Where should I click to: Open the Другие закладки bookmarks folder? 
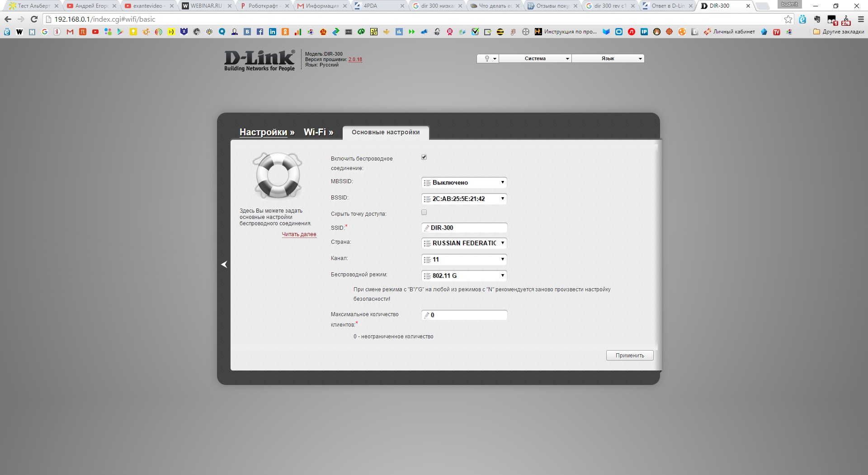839,32
